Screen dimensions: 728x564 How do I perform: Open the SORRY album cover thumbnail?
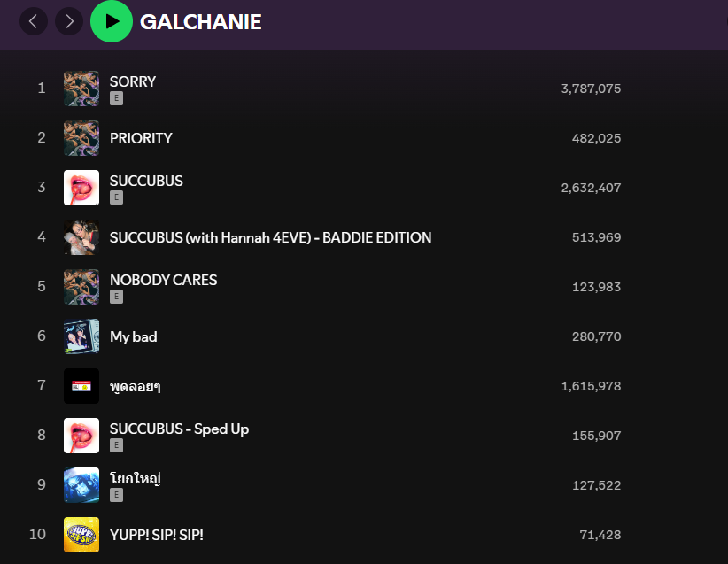(81, 89)
